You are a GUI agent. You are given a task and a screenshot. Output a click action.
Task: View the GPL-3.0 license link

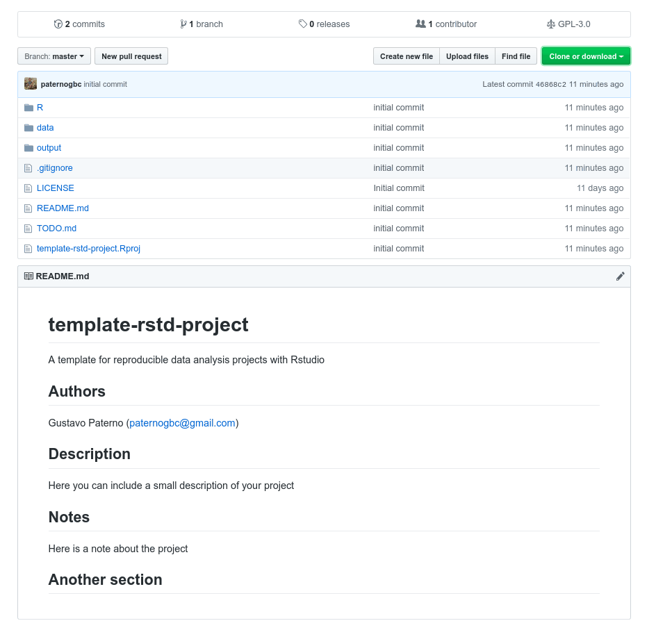pyautogui.click(x=568, y=24)
